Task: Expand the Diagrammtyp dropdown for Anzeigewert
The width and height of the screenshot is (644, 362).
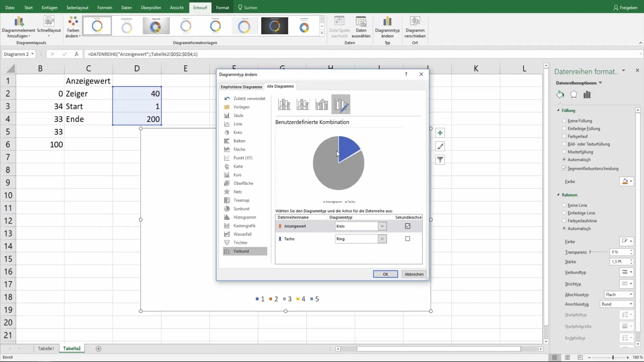Action: (x=382, y=226)
